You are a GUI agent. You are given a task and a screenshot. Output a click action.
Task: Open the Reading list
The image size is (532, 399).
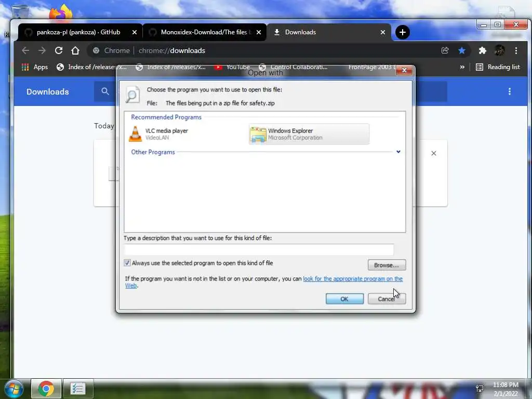[x=498, y=67]
